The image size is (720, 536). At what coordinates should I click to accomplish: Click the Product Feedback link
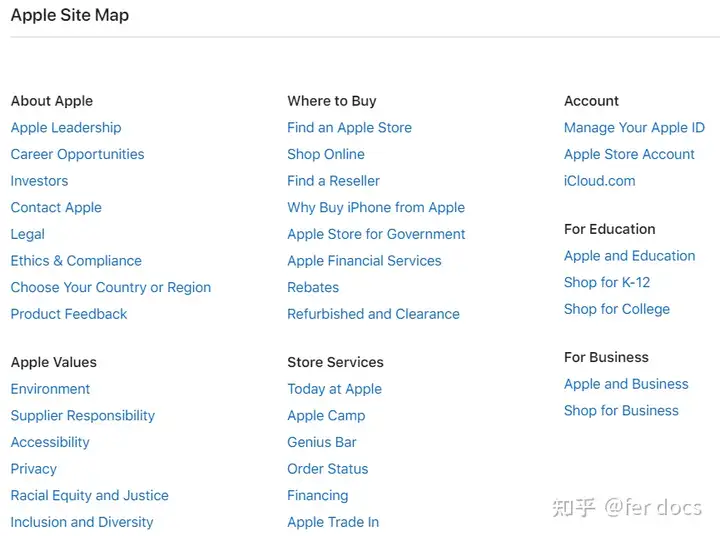coord(69,314)
